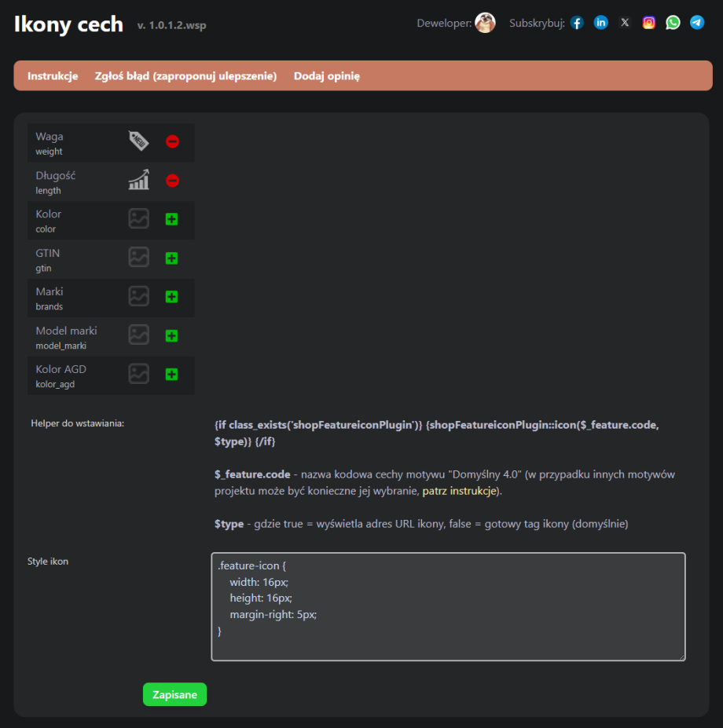Screen dimensions: 723x728
Task: Add an icon for GTIN feature
Action: [x=171, y=258]
